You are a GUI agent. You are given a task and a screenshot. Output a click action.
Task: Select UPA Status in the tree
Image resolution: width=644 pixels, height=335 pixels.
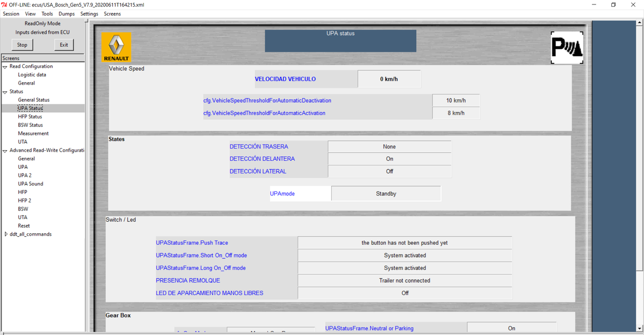pyautogui.click(x=30, y=108)
